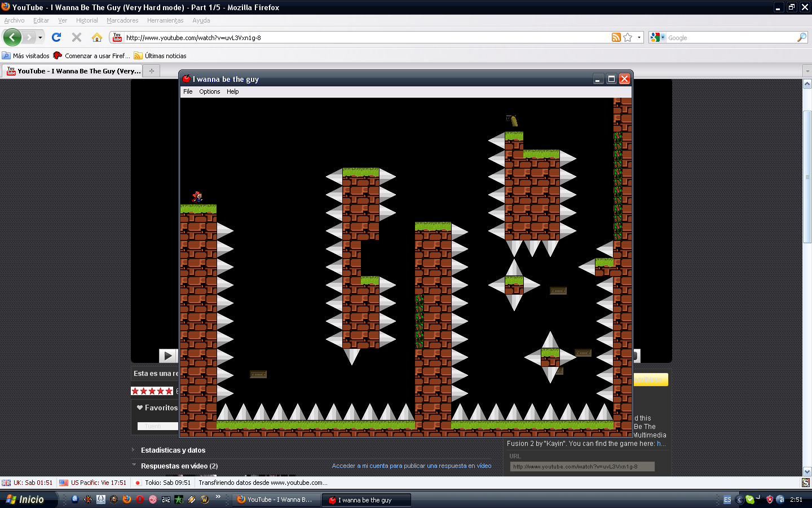Screen dimensions: 812x508
Task: Expand the Estadísticas y datos section
Action: point(173,450)
